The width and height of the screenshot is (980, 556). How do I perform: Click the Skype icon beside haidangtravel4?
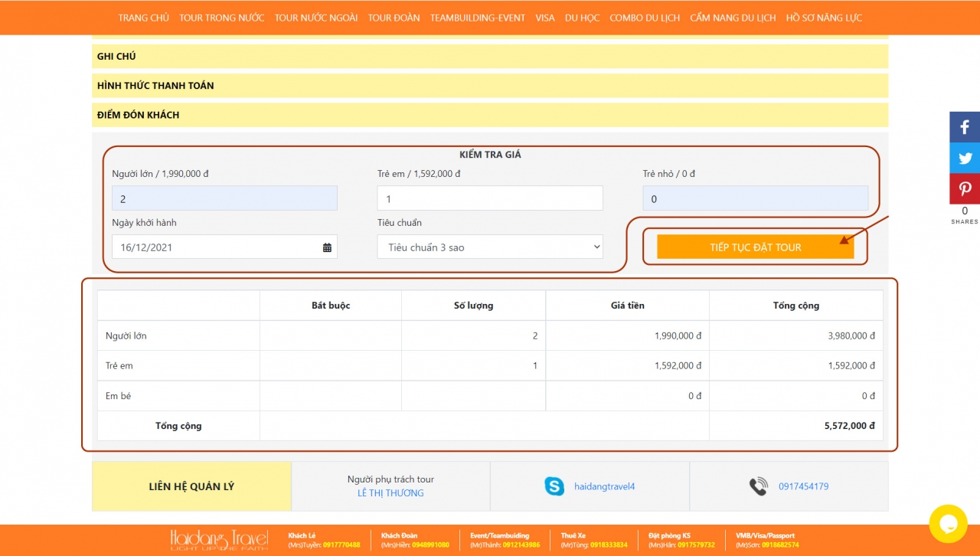point(554,486)
